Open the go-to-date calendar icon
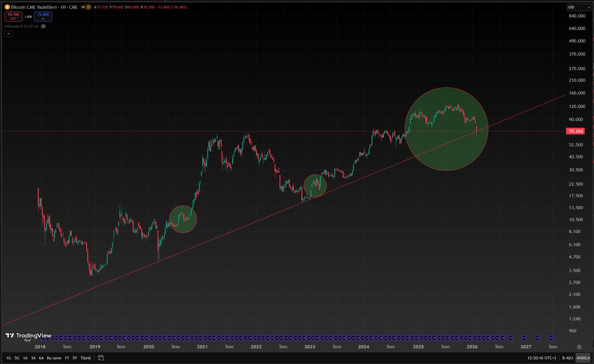Viewport: 594px width, 364px height. click(x=100, y=358)
